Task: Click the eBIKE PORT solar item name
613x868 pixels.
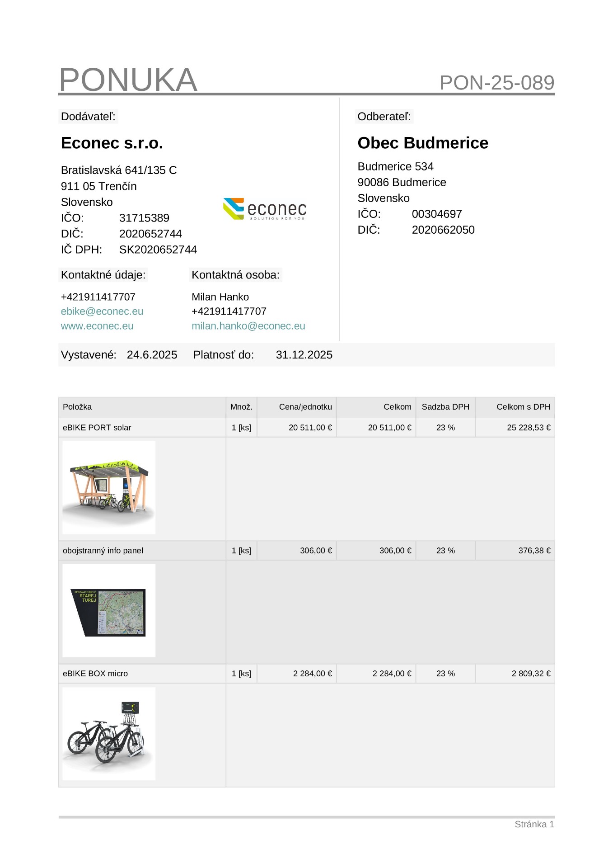Action: [x=97, y=428]
